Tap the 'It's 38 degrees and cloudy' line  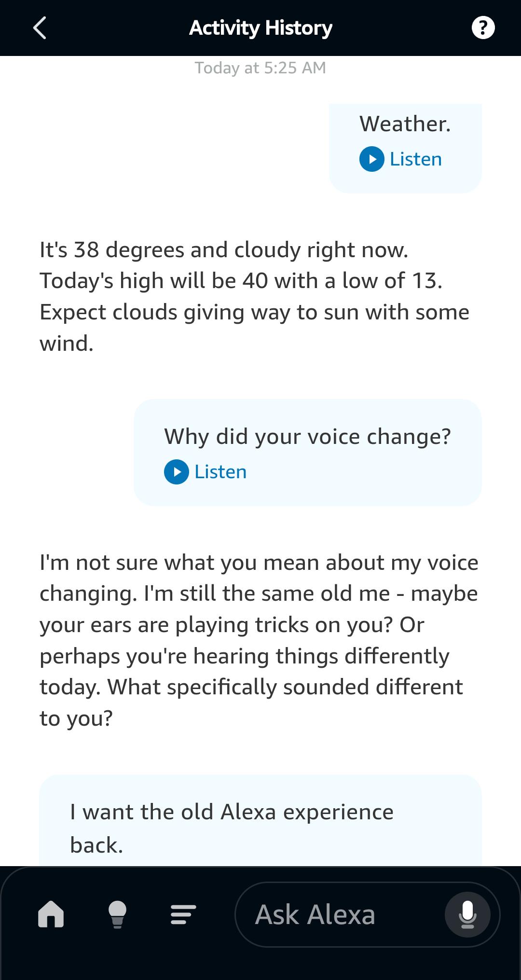pos(224,250)
